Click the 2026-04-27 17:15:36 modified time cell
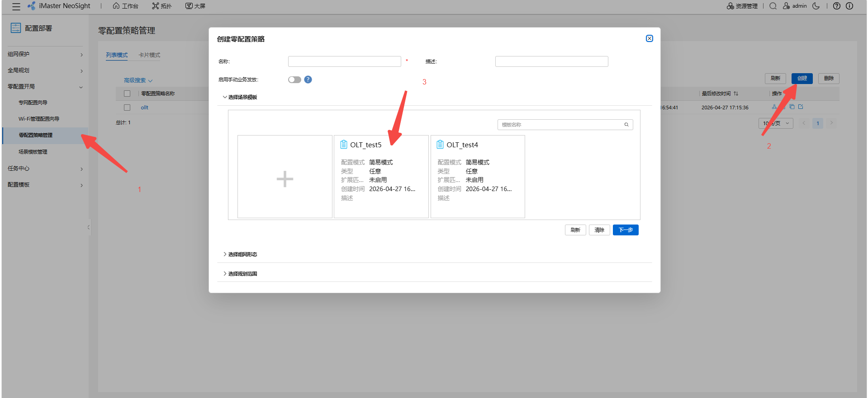Screen dimensions: 868x398 pyautogui.click(x=725, y=108)
